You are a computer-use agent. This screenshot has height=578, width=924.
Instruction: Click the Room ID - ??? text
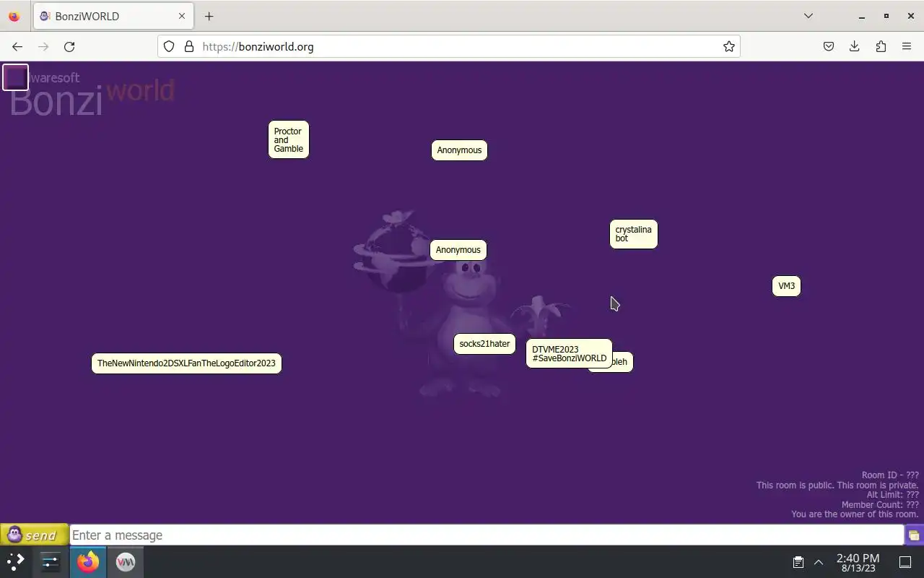click(890, 475)
